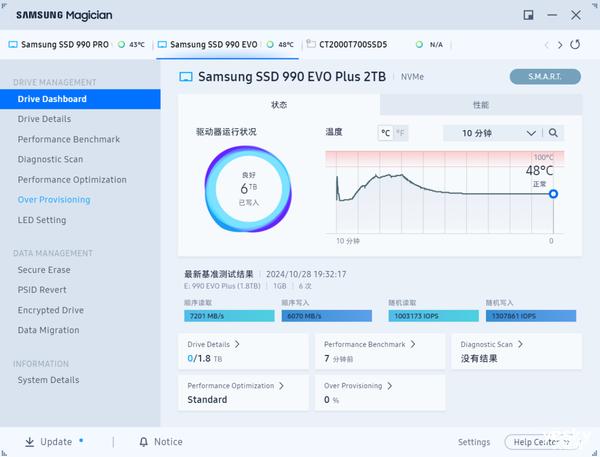Refresh the drive list with the reload icon
Screen dimensions: 600x457
(x=575, y=44)
